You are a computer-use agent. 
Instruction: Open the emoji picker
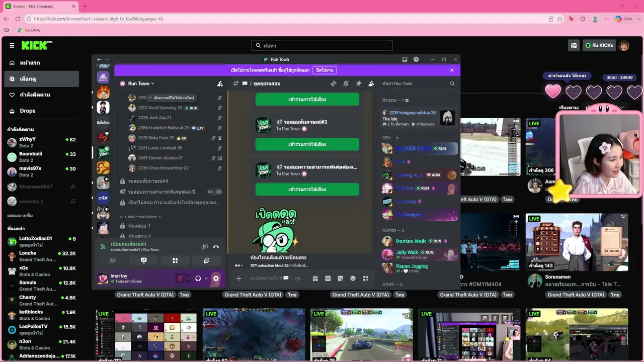pyautogui.click(x=353, y=278)
